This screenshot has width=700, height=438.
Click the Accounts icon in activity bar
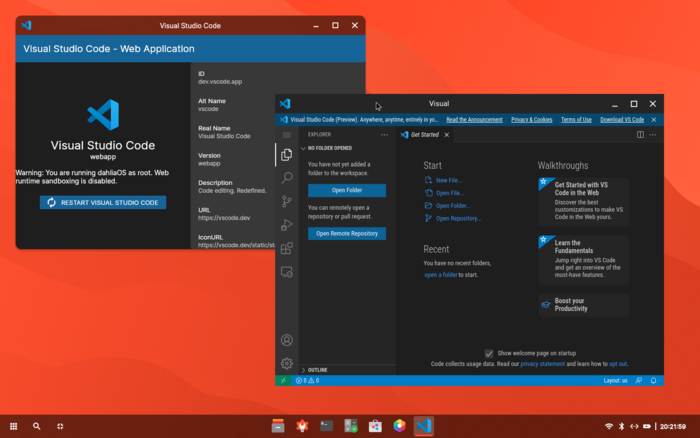(287, 341)
